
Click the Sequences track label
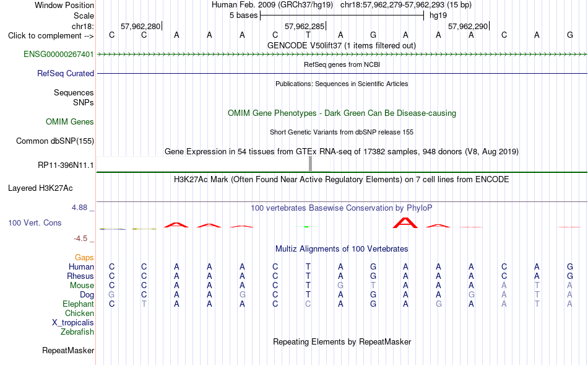click(74, 92)
